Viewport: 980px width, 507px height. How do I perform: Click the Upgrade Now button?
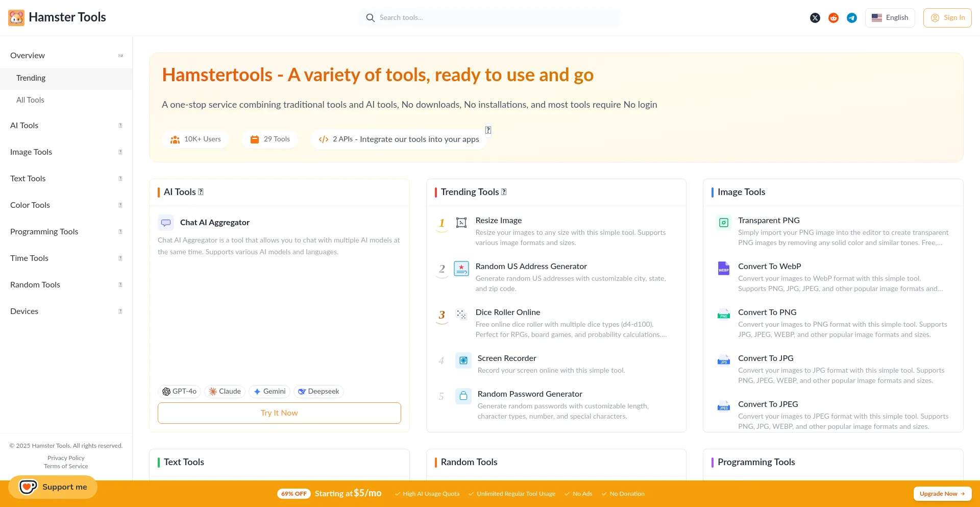pyautogui.click(x=942, y=494)
